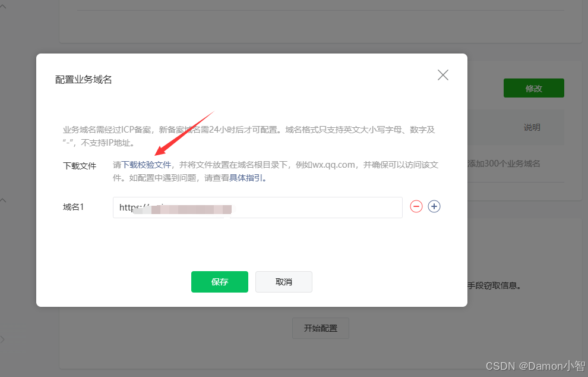Click the CSDN @Damon小智 watermark

(x=536, y=366)
